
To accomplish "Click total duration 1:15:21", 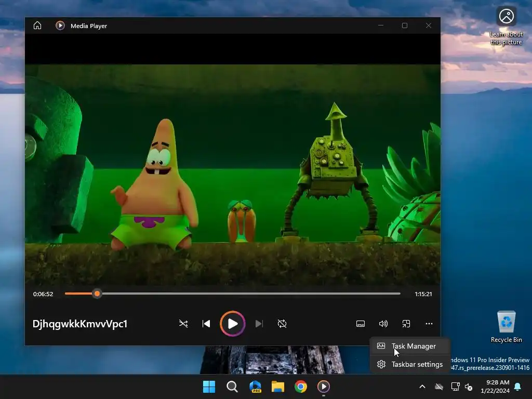I will [423, 294].
